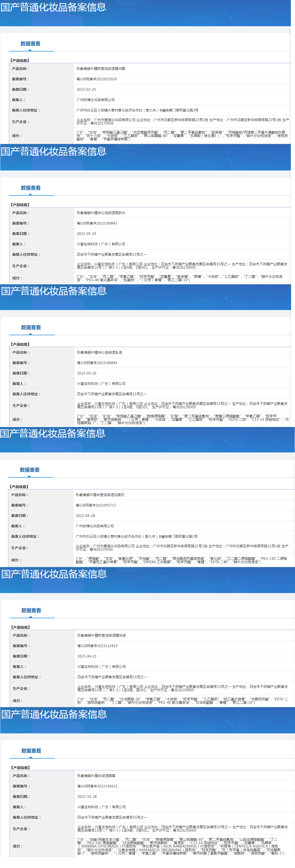This screenshot has width=295, height=868.
Task: Select product name 形象美蜗牛精华沁润保湿乳液
Action: coord(100,352)
